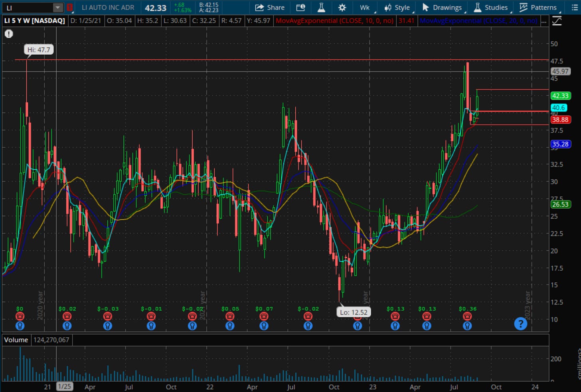Click the Y: 45.97 cursor value
The image size is (581, 392).
(259, 21)
